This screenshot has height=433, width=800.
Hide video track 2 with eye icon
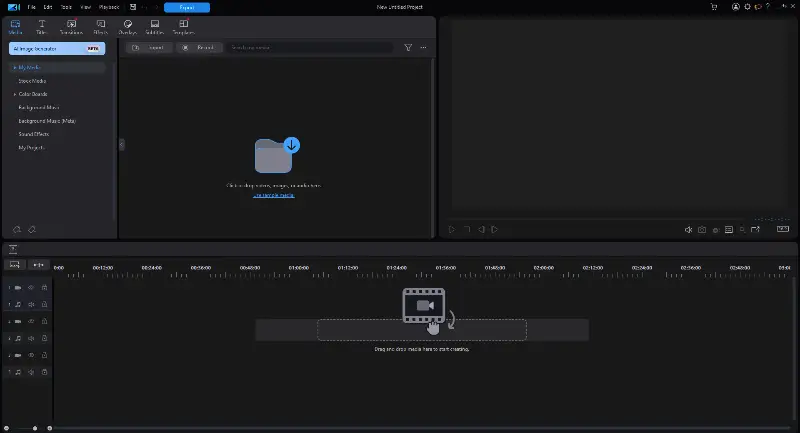[31, 321]
